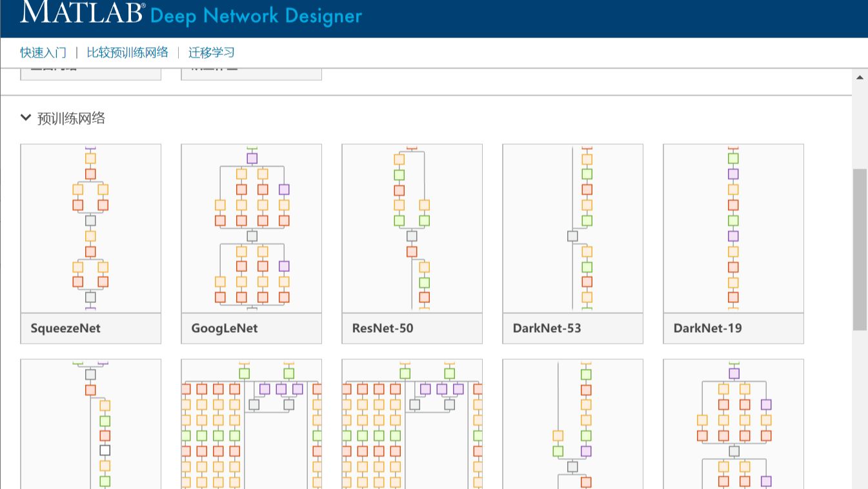The height and width of the screenshot is (489, 868).
Task: Click the GoogLeNet label
Action: pyautogui.click(x=225, y=328)
